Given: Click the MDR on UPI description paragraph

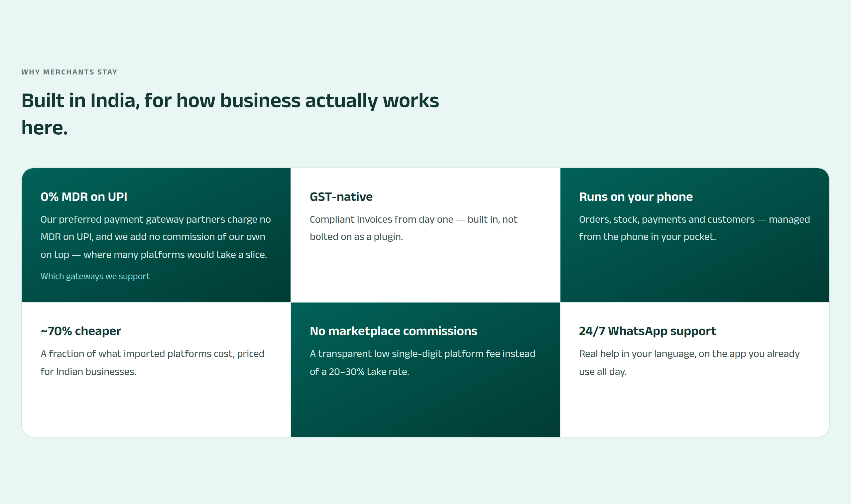Looking at the screenshot, I should click(x=156, y=237).
